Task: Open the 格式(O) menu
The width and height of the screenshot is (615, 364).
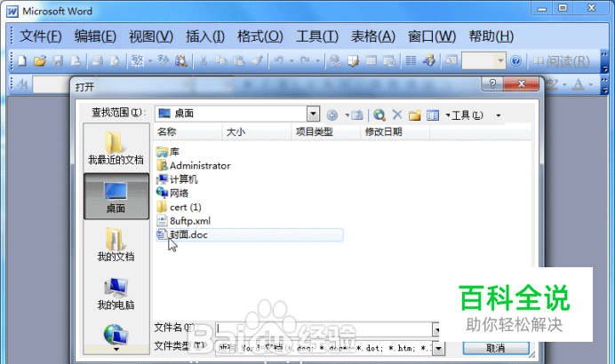Action: 260,36
